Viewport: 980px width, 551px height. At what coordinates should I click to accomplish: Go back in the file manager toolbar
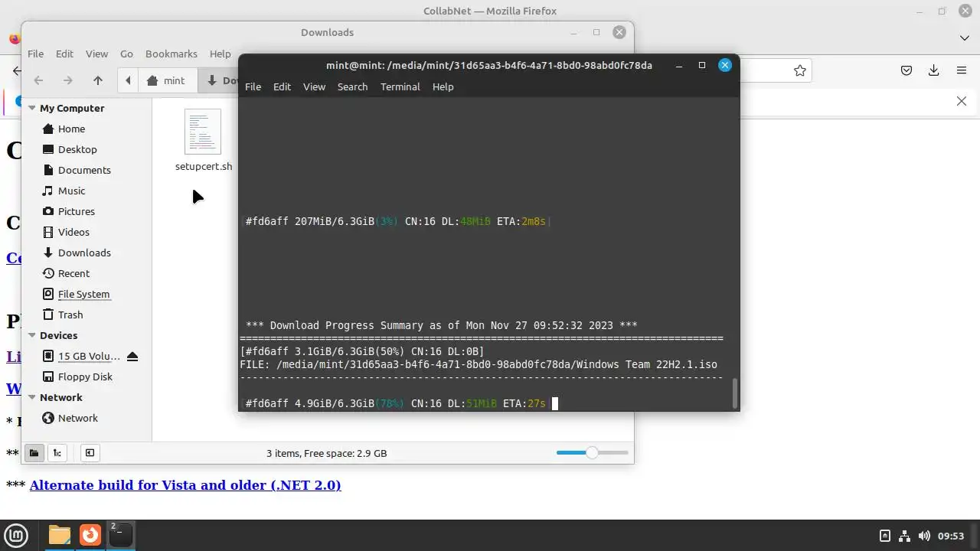coord(38,80)
